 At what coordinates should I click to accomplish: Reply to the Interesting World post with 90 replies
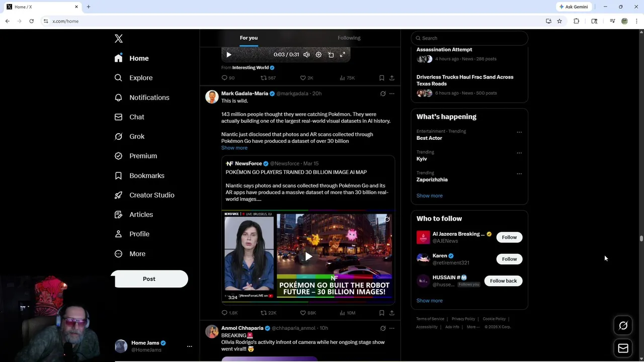(x=228, y=78)
